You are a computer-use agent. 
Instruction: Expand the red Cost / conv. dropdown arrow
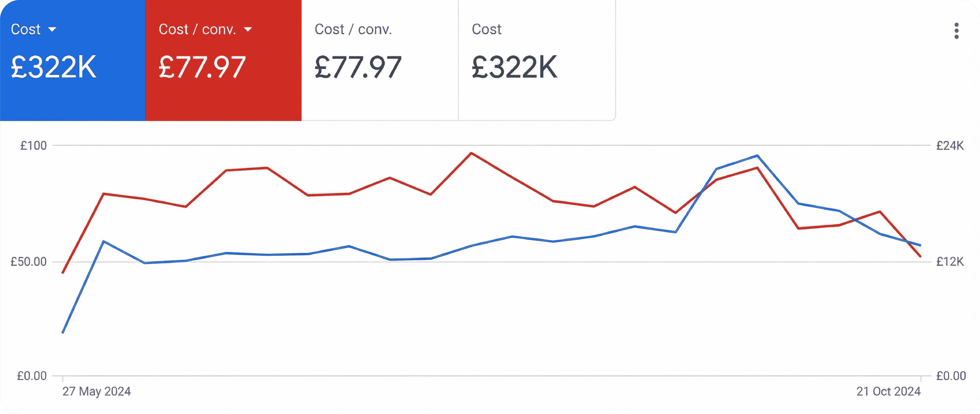248,29
